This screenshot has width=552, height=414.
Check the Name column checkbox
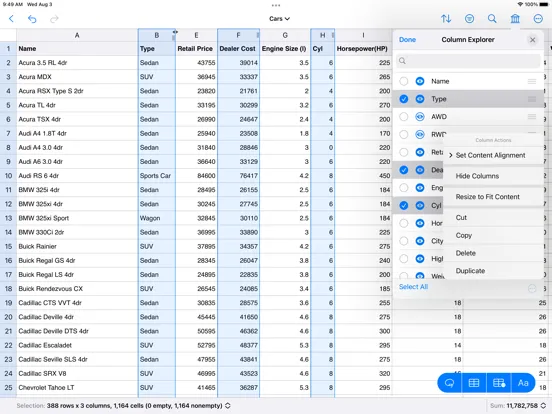404,81
